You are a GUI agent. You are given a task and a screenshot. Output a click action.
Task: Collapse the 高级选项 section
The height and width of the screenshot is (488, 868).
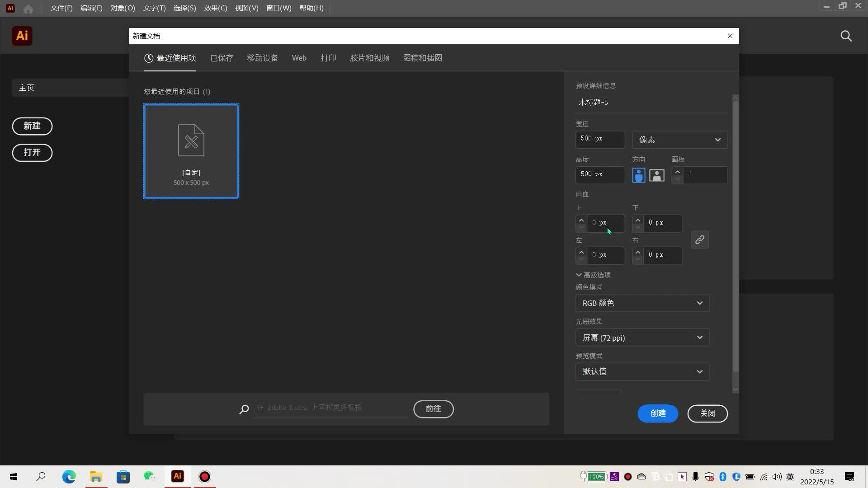click(x=593, y=275)
